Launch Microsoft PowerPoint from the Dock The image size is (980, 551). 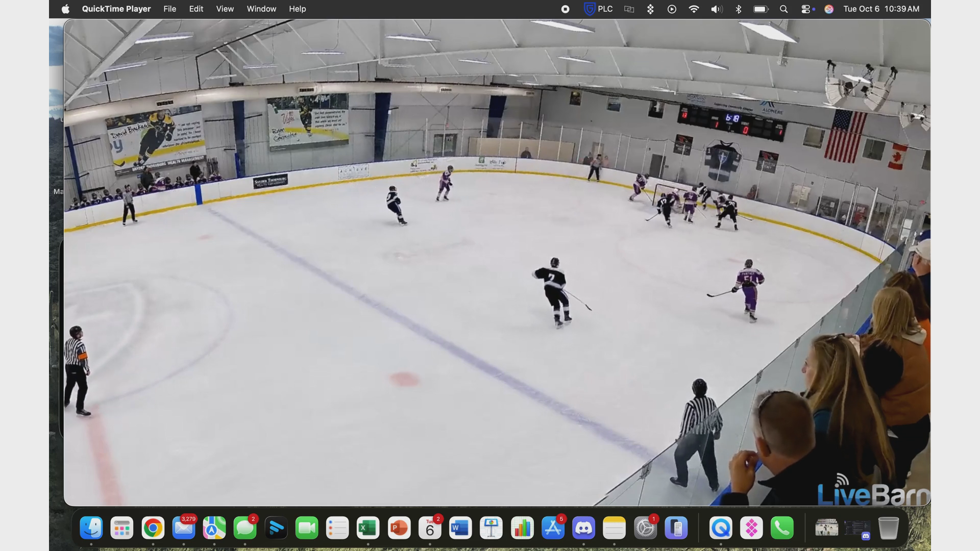coord(399,528)
